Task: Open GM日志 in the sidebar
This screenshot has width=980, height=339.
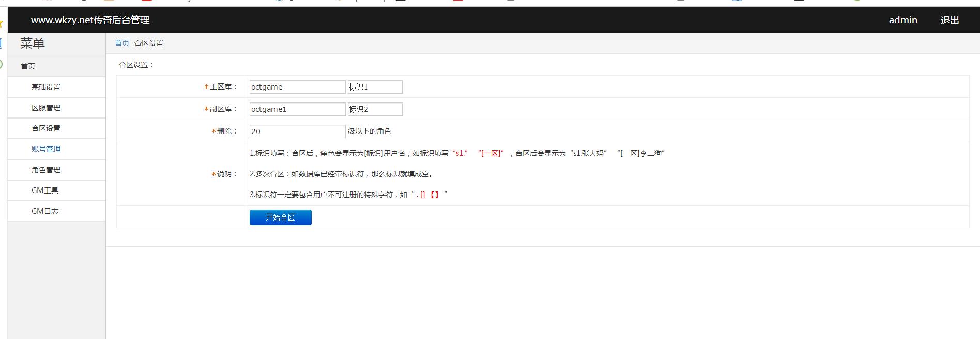Action: pyautogui.click(x=45, y=211)
